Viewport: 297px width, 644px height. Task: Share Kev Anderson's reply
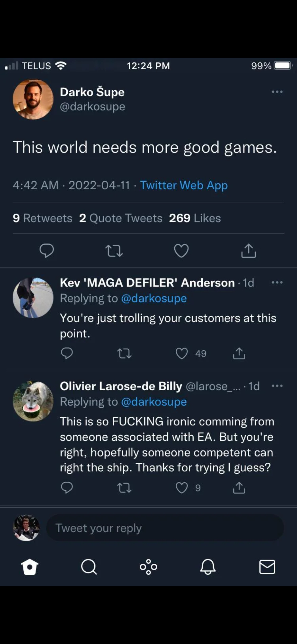(239, 353)
